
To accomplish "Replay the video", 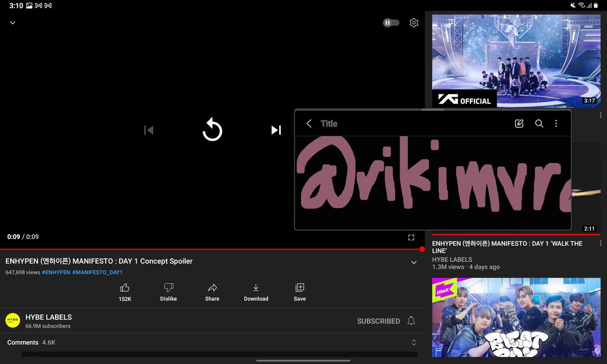I will coord(212,129).
